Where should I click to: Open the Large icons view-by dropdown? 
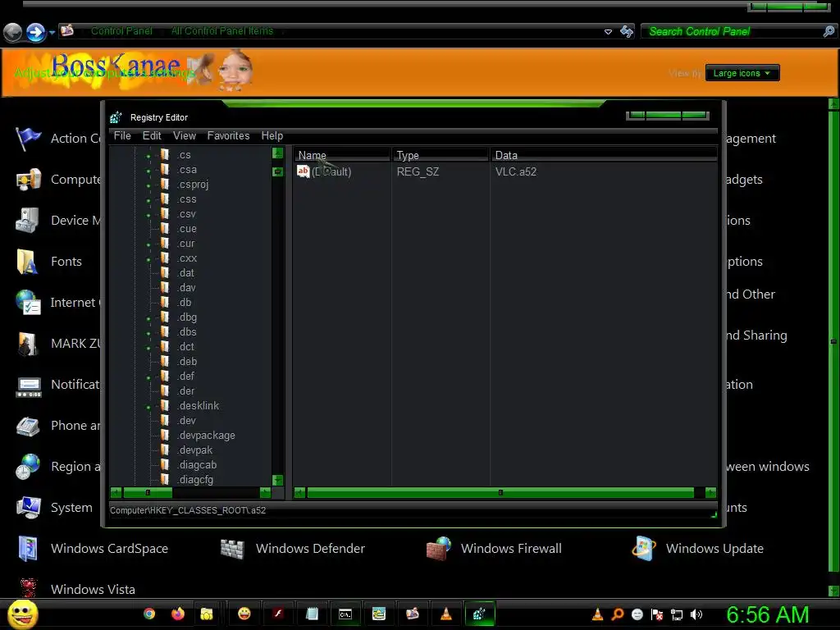[x=742, y=73]
